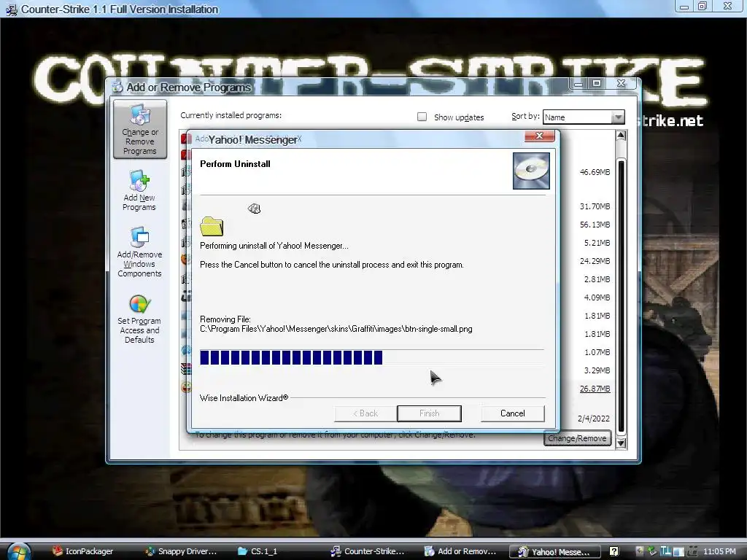This screenshot has width=747, height=560.
Task: Click the Back button in uninstall wizard
Action: (365, 413)
